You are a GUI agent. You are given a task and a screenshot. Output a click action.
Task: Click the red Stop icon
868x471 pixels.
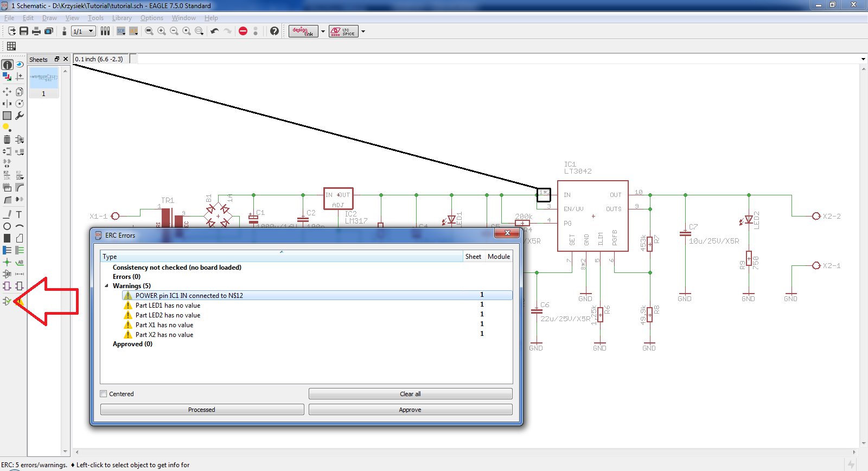point(243,31)
